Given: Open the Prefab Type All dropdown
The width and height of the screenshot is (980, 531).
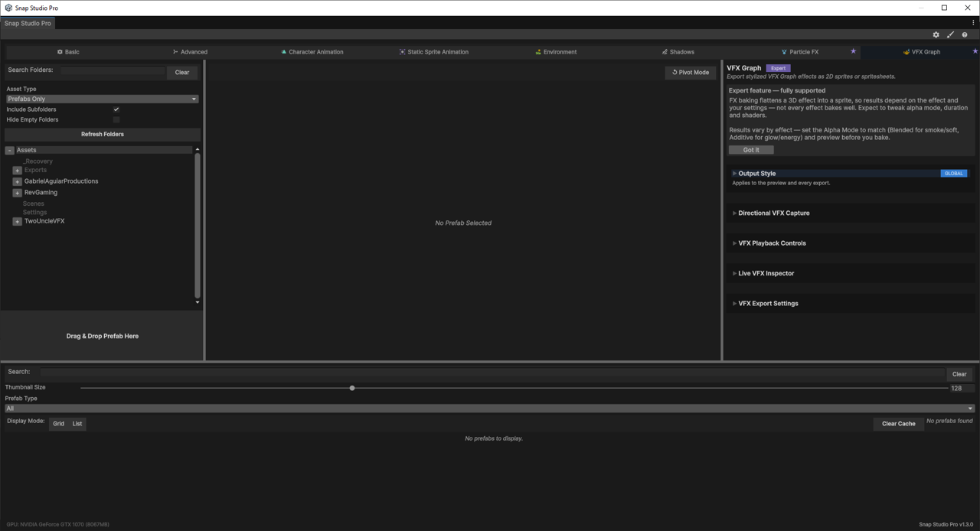Looking at the screenshot, I should (x=490, y=409).
